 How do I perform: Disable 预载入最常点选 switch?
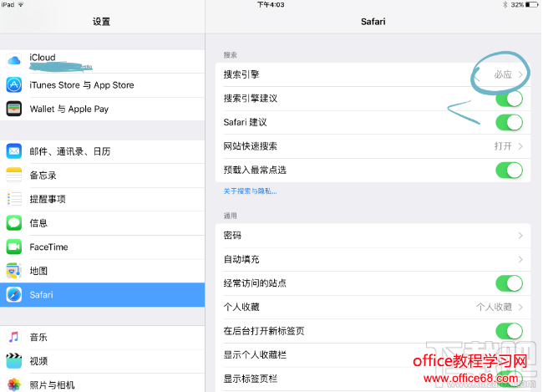coord(509,171)
